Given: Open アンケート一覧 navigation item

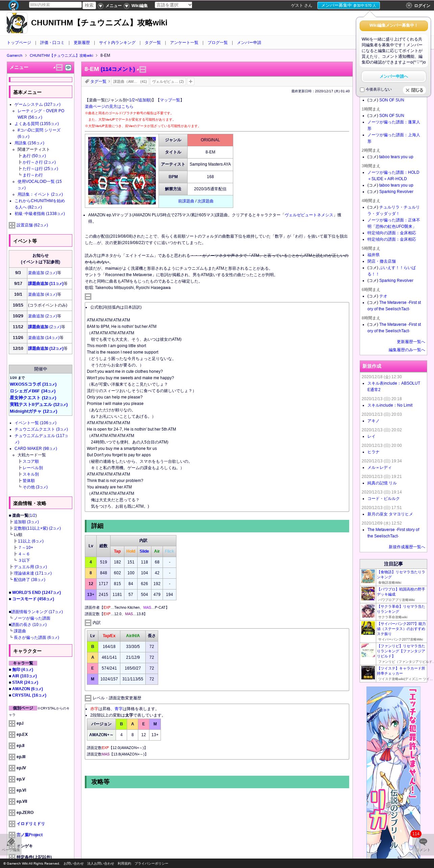Looking at the screenshot, I should (x=184, y=43).
